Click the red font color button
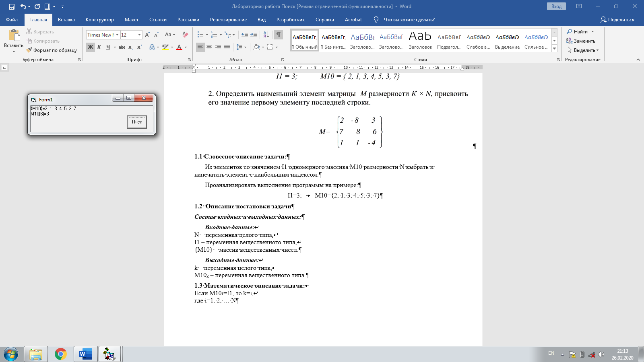The height and width of the screenshot is (362, 644). click(x=179, y=47)
